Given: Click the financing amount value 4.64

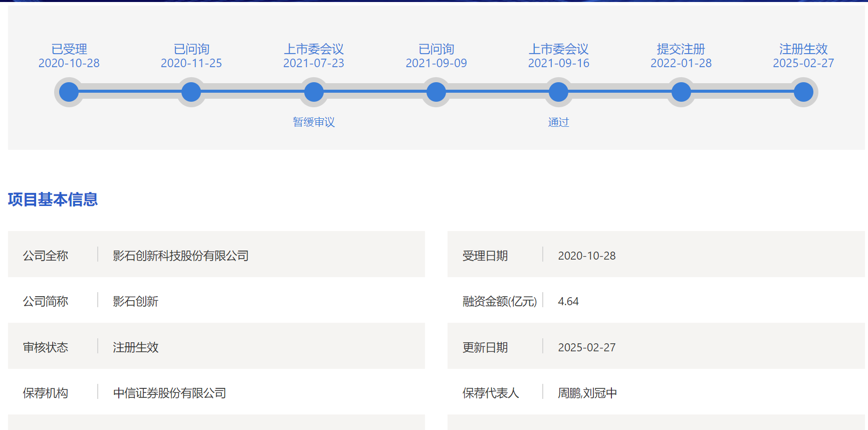Looking at the screenshot, I should [x=568, y=301].
